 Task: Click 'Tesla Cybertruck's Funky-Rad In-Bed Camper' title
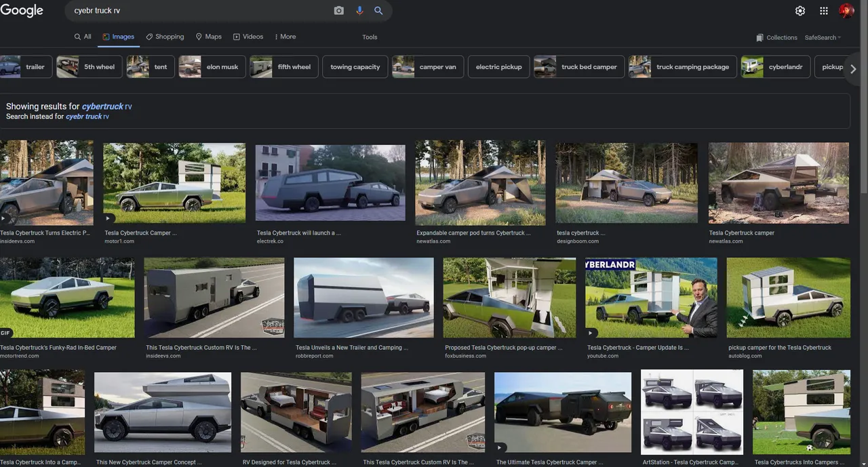pyautogui.click(x=58, y=348)
